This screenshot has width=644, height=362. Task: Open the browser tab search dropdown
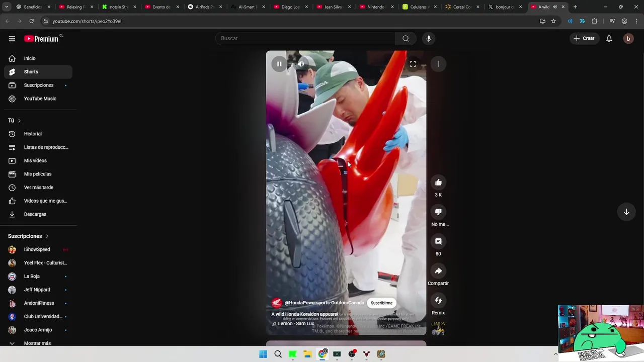click(7, 7)
